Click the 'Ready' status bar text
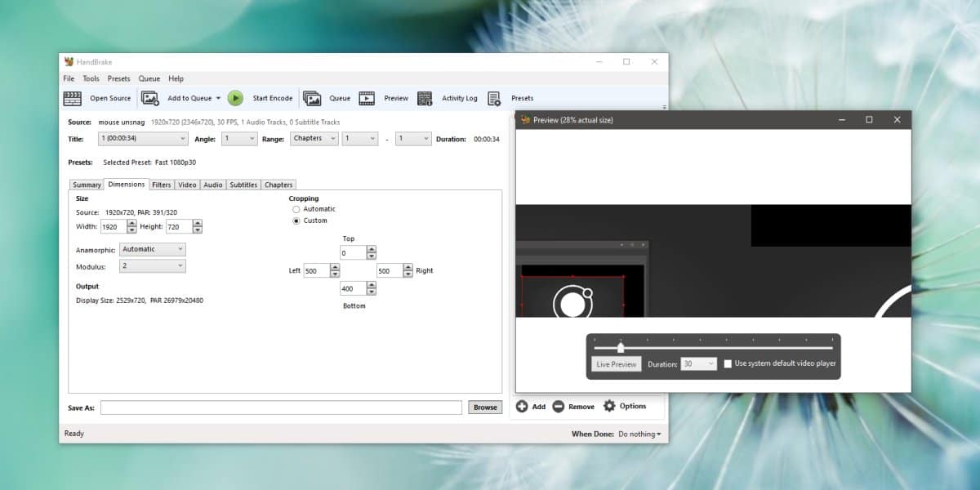The height and width of the screenshot is (490, 980). 73,434
